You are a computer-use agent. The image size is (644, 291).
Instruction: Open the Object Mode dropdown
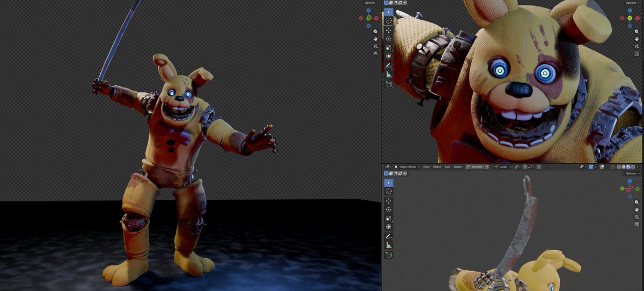tap(406, 167)
